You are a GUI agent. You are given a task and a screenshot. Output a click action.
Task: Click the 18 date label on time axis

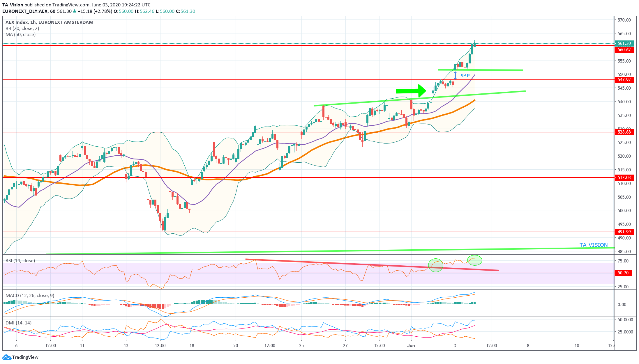click(x=192, y=346)
